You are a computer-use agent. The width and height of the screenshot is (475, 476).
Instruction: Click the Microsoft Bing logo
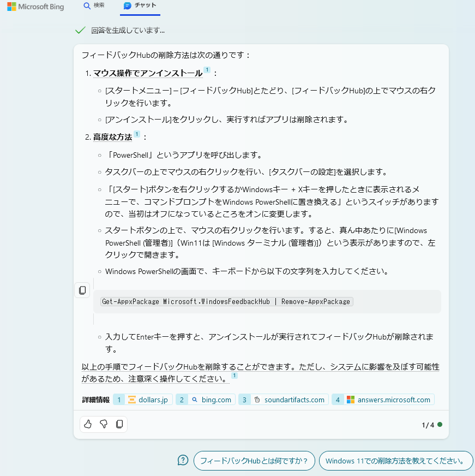coord(35,7)
